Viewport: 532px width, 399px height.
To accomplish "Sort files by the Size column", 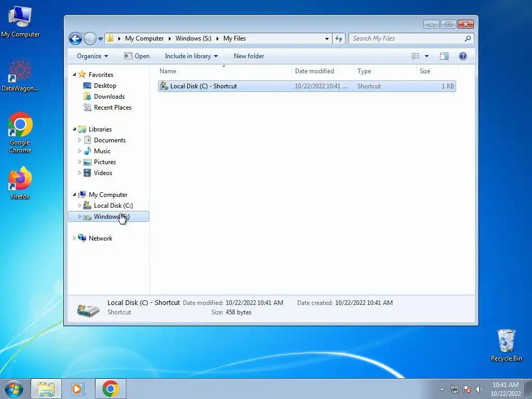I will pos(437,71).
